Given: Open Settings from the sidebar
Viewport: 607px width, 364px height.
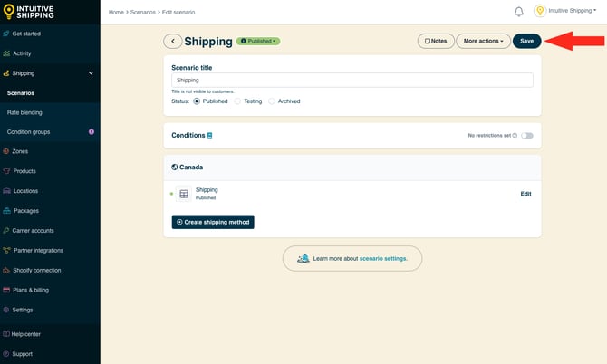Looking at the screenshot, I should [x=23, y=310].
